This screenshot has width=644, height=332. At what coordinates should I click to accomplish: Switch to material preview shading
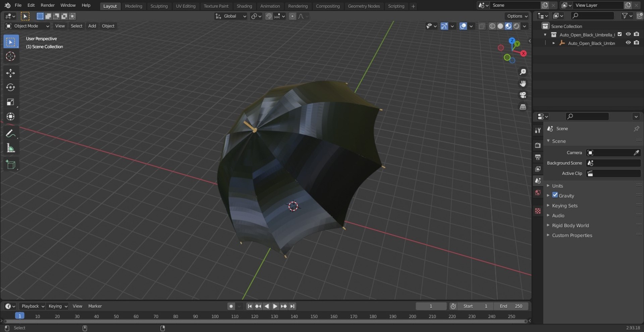coord(508,26)
